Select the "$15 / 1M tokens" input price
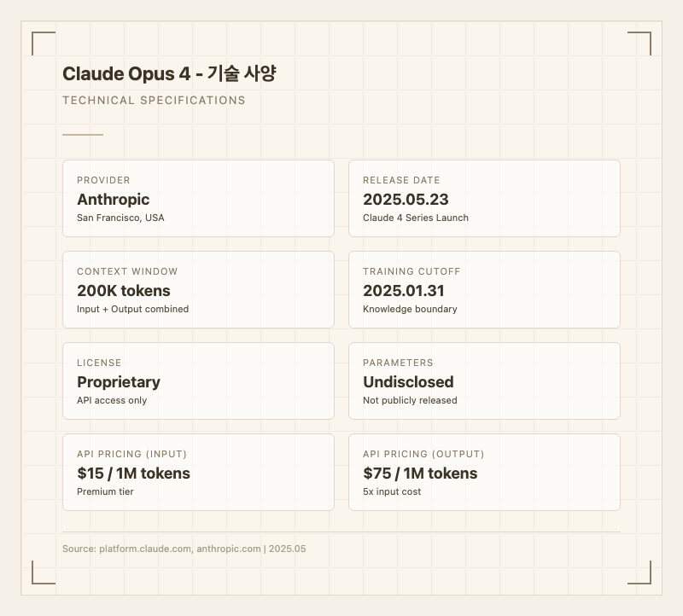 [133, 474]
